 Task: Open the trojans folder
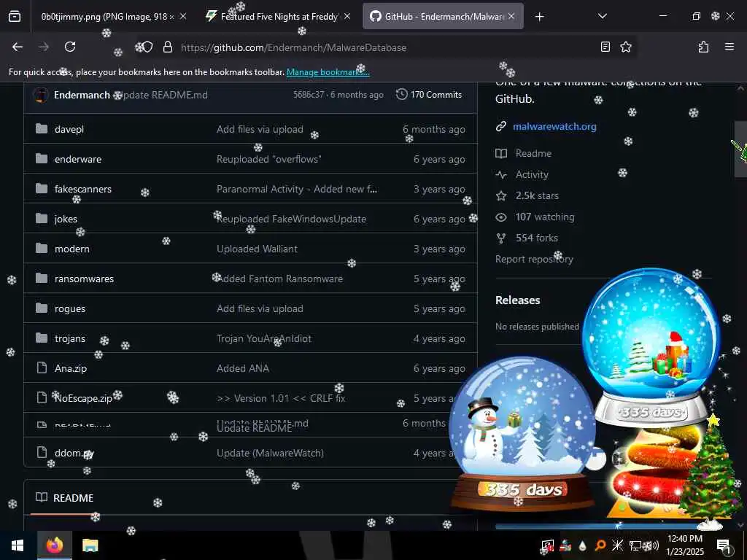click(x=70, y=338)
